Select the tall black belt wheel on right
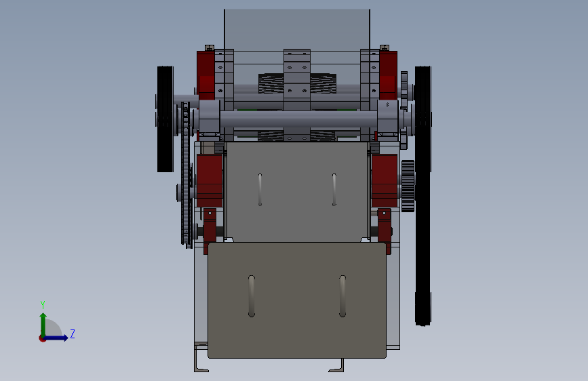The height and width of the screenshot is (381, 588). [423, 196]
